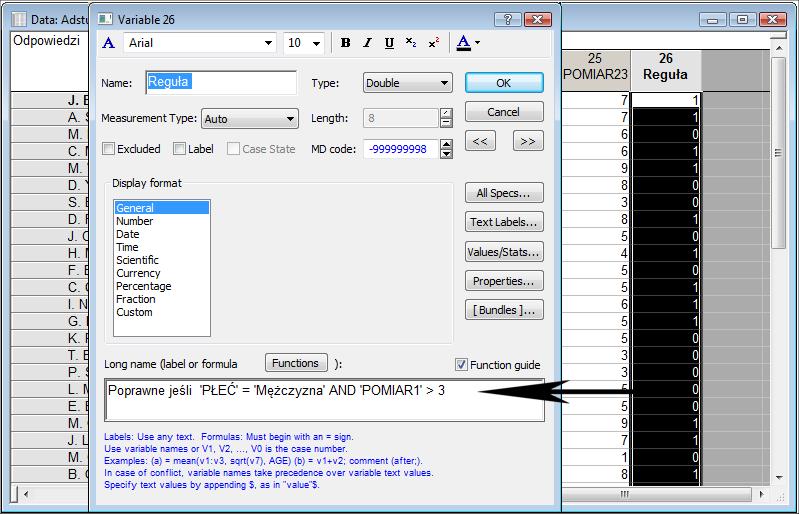Select Custom display format
The width and height of the screenshot is (799, 514).
click(x=162, y=312)
